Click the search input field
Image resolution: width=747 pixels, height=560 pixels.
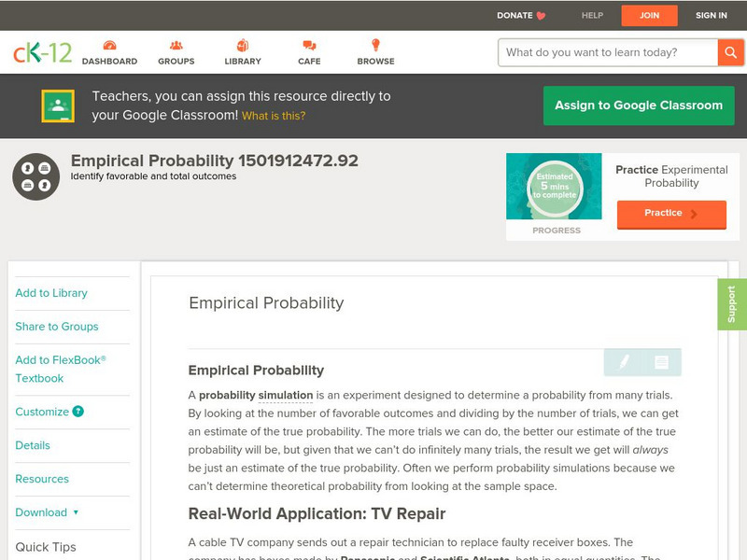609,52
